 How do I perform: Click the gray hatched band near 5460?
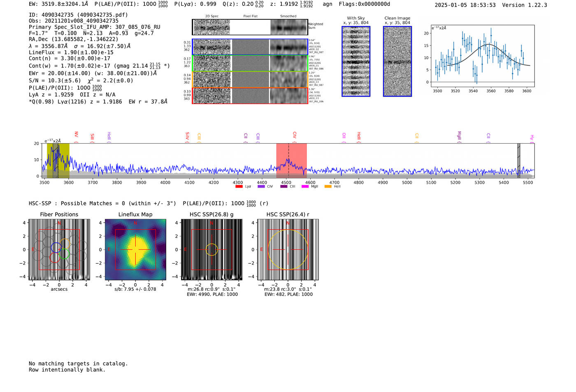click(518, 160)
